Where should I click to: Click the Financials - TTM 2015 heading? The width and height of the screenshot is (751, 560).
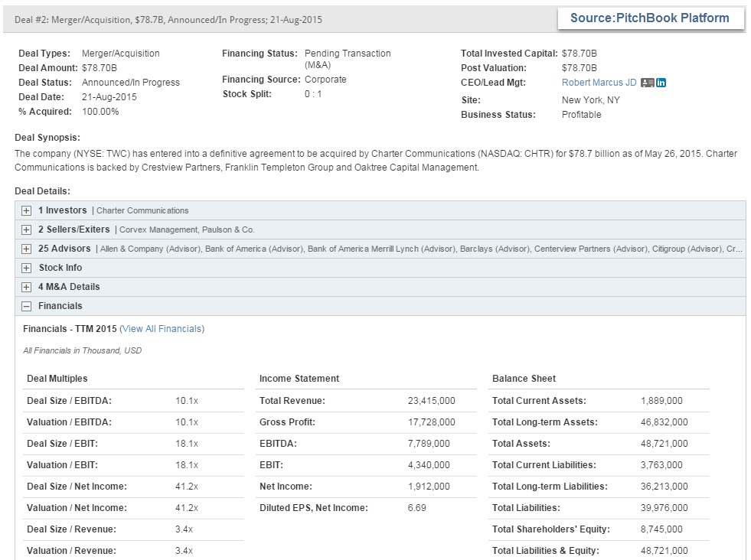pyautogui.click(x=70, y=329)
